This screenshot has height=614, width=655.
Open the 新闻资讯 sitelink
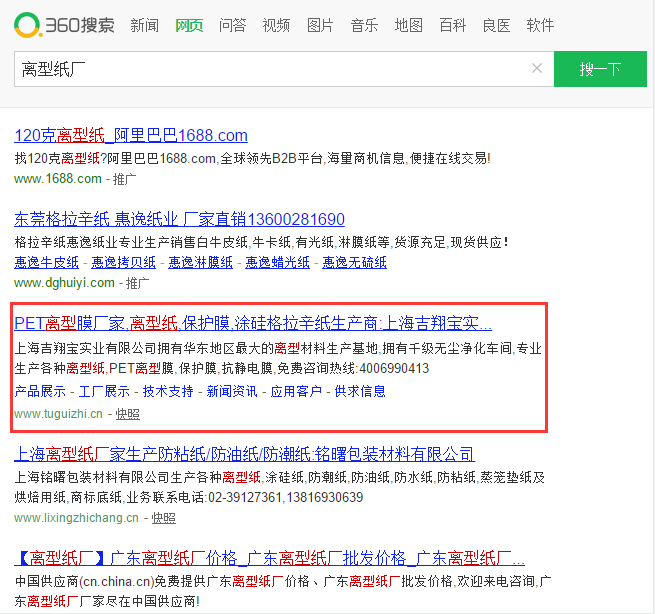[x=232, y=391]
